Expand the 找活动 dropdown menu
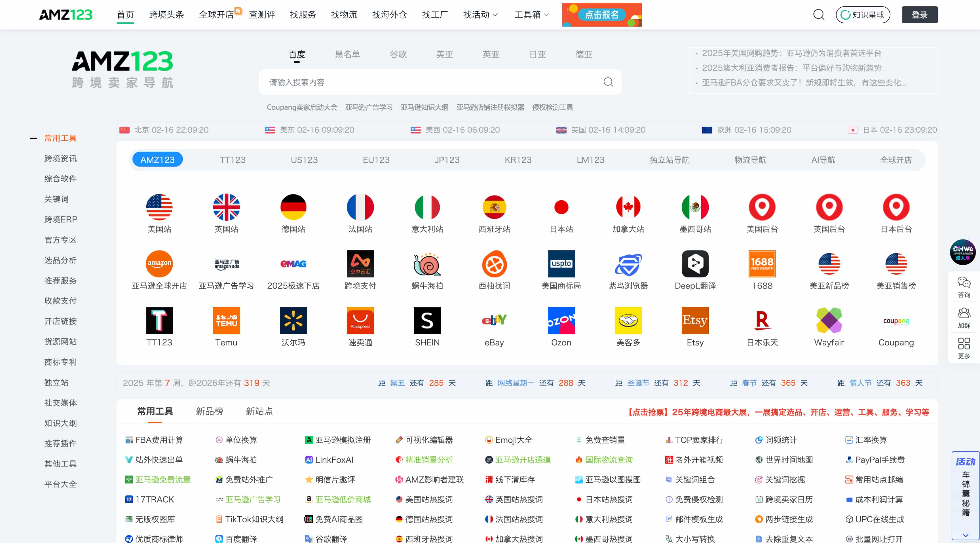The height and width of the screenshot is (543, 980). click(x=480, y=15)
